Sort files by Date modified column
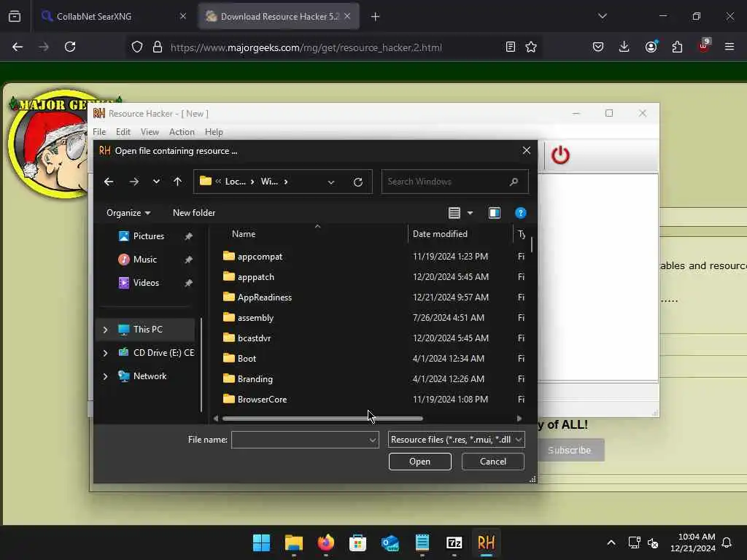The height and width of the screenshot is (560, 747). pos(440,234)
